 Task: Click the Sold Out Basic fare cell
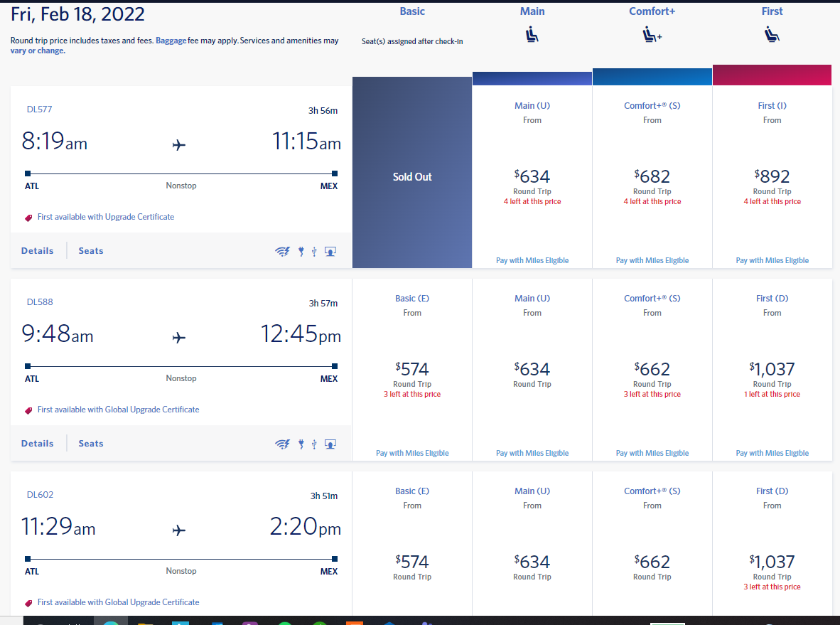click(412, 176)
